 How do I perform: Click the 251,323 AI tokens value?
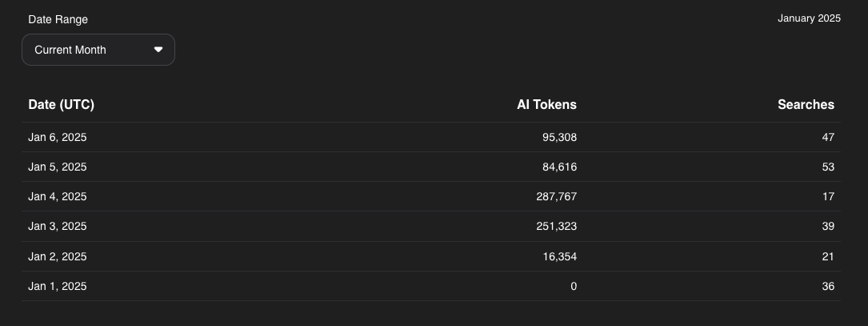tap(556, 226)
